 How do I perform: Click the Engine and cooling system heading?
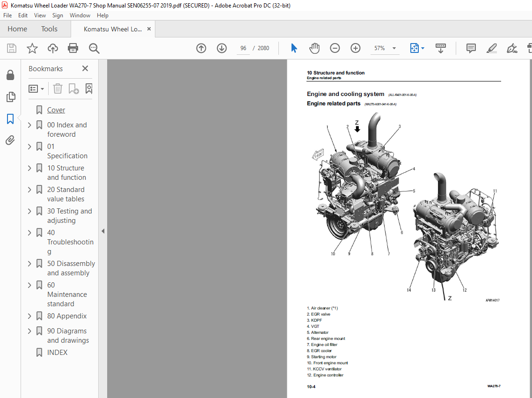coord(345,94)
